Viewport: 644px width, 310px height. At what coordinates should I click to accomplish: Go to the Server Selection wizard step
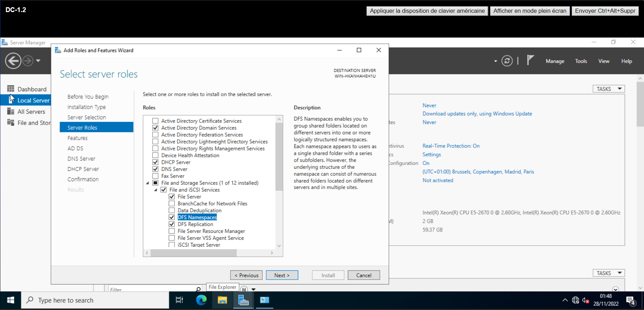pos(87,117)
